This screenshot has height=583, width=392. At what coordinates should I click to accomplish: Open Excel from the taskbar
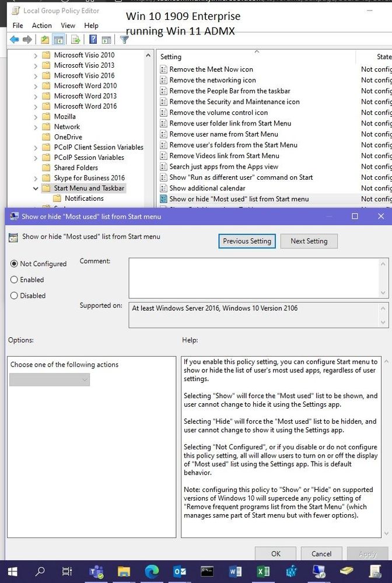pyautogui.click(x=263, y=571)
